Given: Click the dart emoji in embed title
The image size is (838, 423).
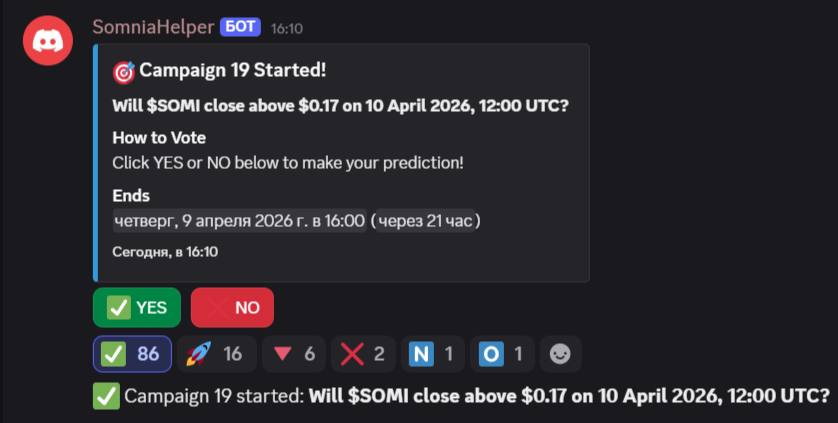Looking at the screenshot, I should pyautogui.click(x=124, y=71).
